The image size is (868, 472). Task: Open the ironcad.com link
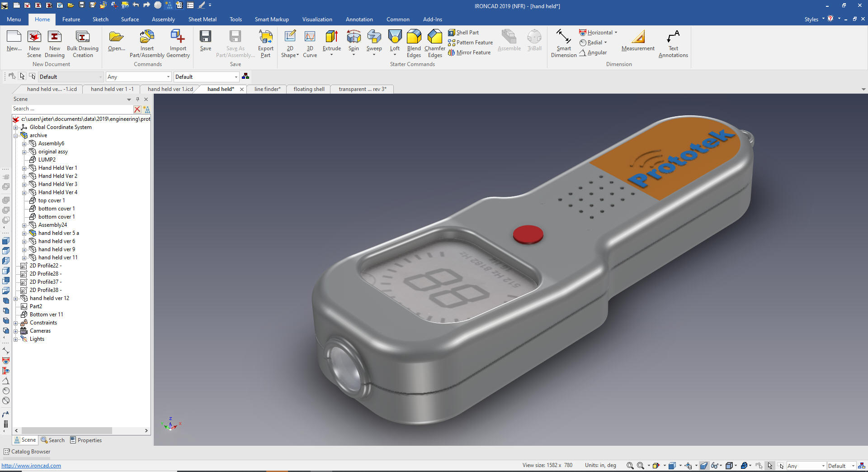(x=31, y=466)
